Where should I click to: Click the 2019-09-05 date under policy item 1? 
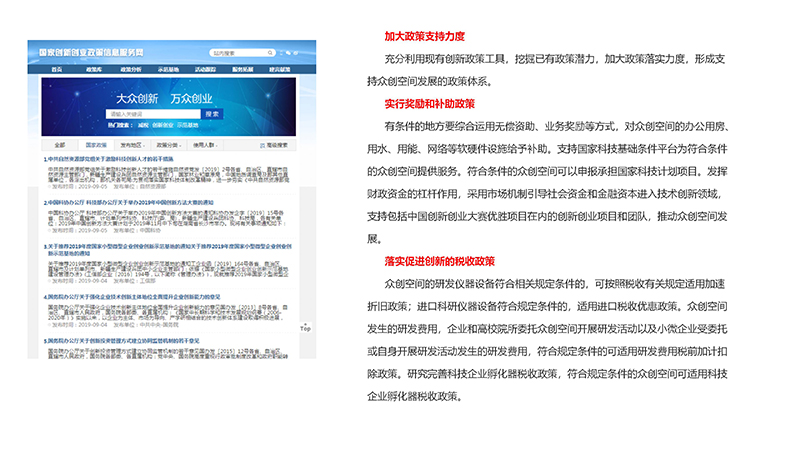pos(93,187)
